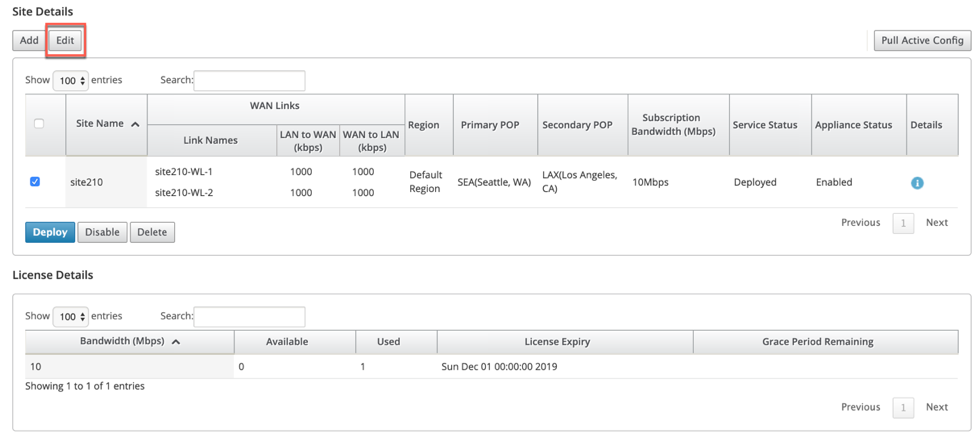Go to Previous page in Site Details
The image size is (974, 433).
860,222
